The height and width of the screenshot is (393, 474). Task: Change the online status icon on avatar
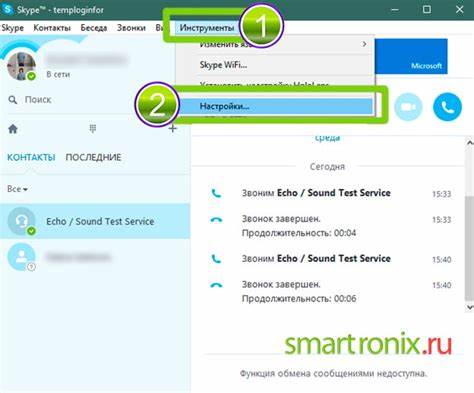(x=31, y=76)
